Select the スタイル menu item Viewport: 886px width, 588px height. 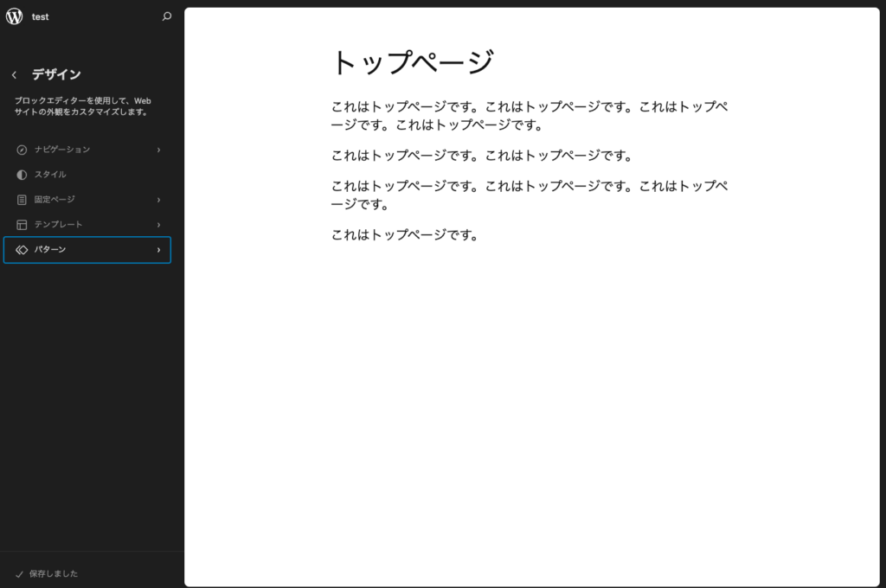click(x=50, y=175)
